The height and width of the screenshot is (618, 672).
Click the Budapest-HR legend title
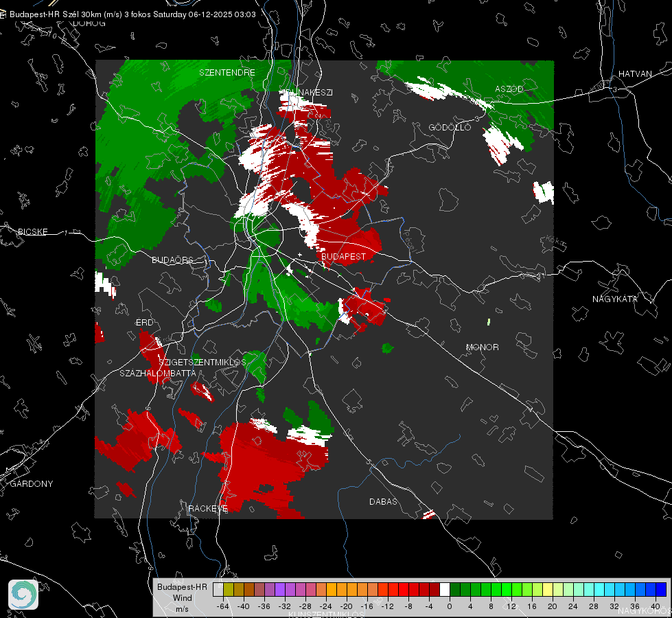tap(182, 587)
